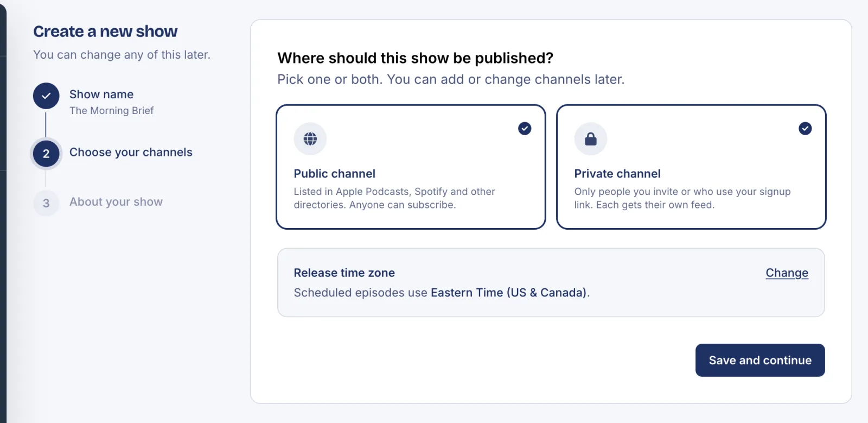The image size is (868, 423).
Task: Click Change link for release time zone
Action: 787,273
